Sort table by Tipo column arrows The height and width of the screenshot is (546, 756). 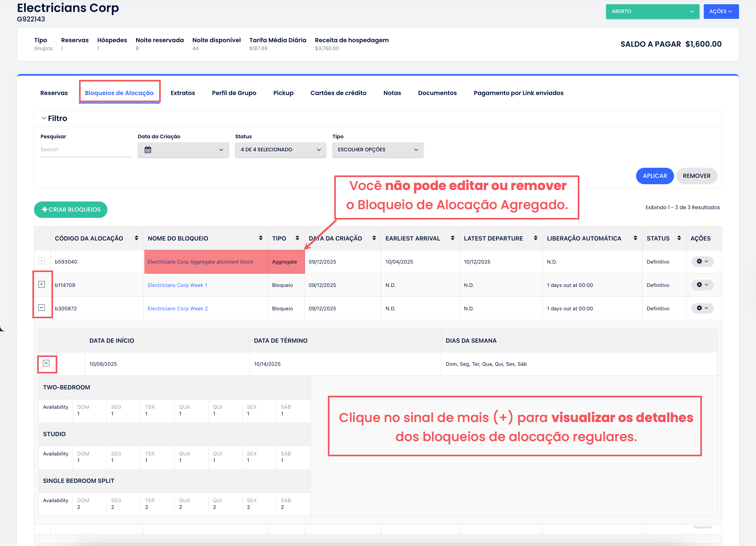tap(297, 238)
